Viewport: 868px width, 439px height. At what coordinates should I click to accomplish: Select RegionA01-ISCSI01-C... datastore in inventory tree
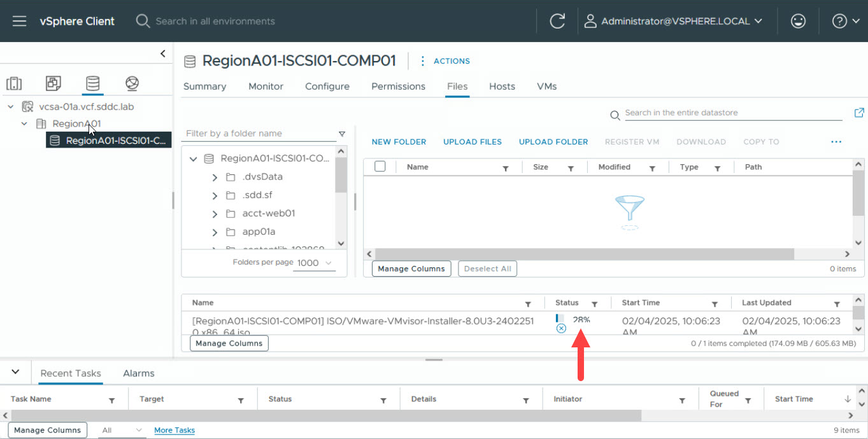pos(109,141)
